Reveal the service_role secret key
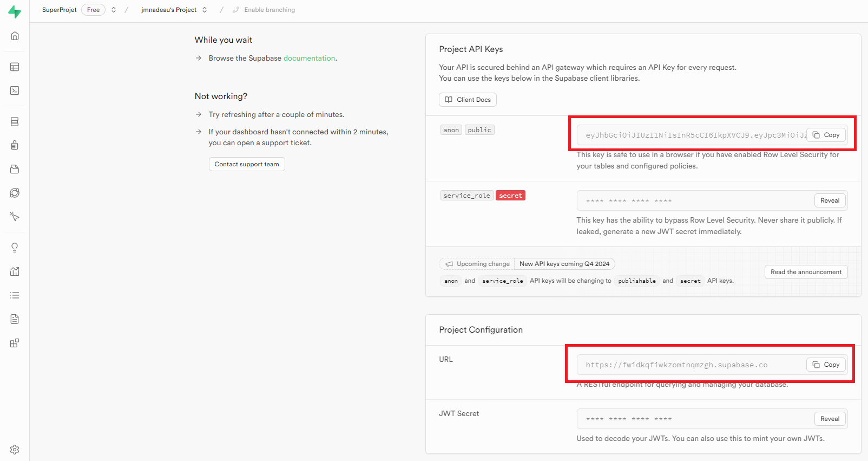 (x=830, y=200)
